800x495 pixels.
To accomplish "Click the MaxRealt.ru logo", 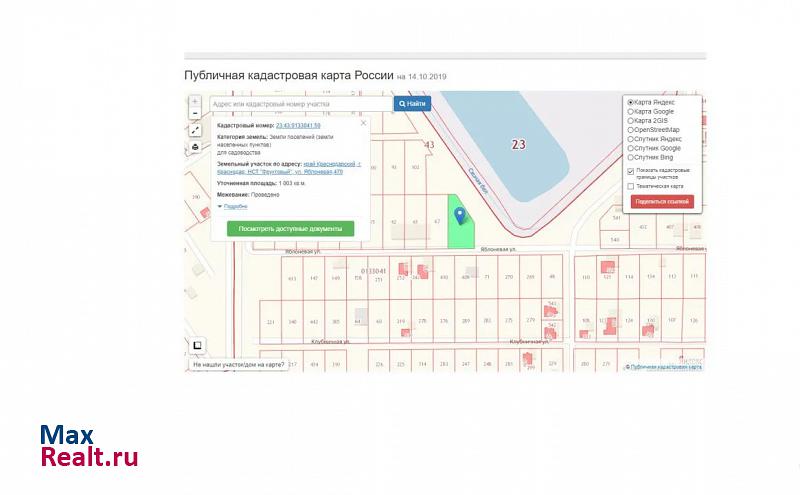I will pyautogui.click(x=89, y=446).
